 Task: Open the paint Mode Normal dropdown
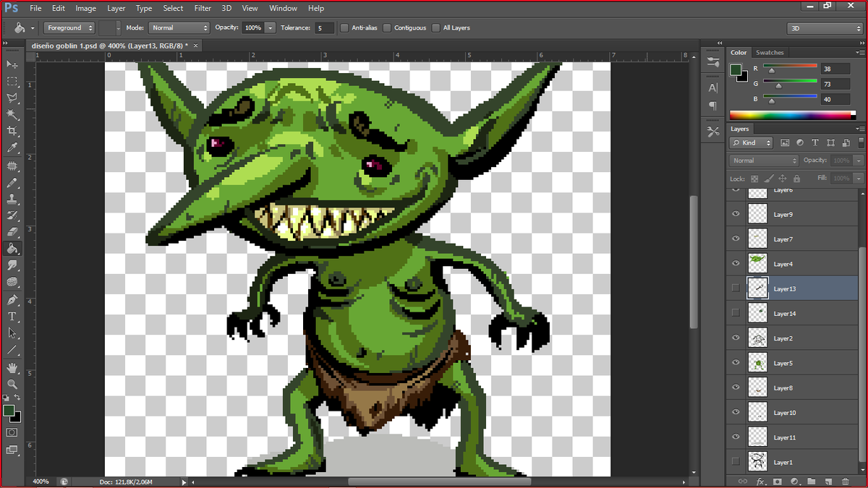179,27
